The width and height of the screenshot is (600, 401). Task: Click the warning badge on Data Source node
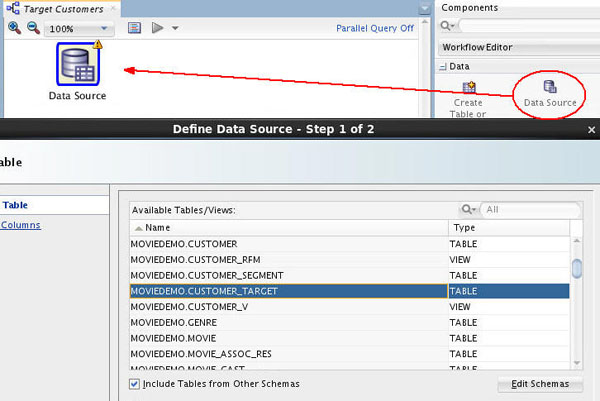tap(98, 44)
